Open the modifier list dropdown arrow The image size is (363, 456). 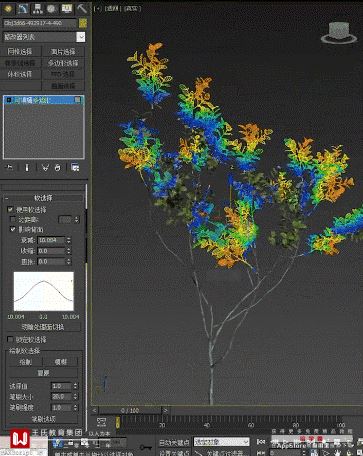pos(81,37)
